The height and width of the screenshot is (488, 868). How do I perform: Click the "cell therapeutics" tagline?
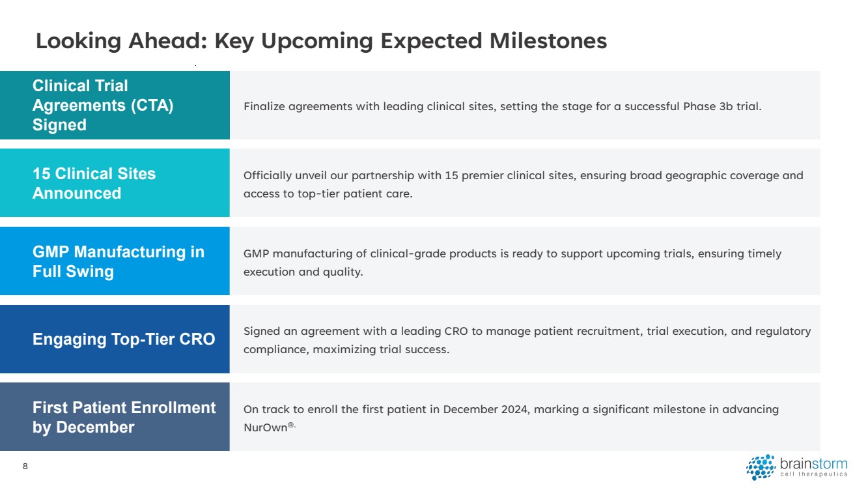click(x=813, y=475)
